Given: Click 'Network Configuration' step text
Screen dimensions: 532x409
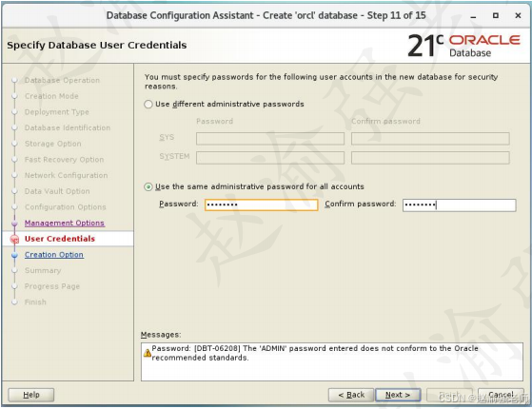Looking at the screenshot, I should click(67, 175).
